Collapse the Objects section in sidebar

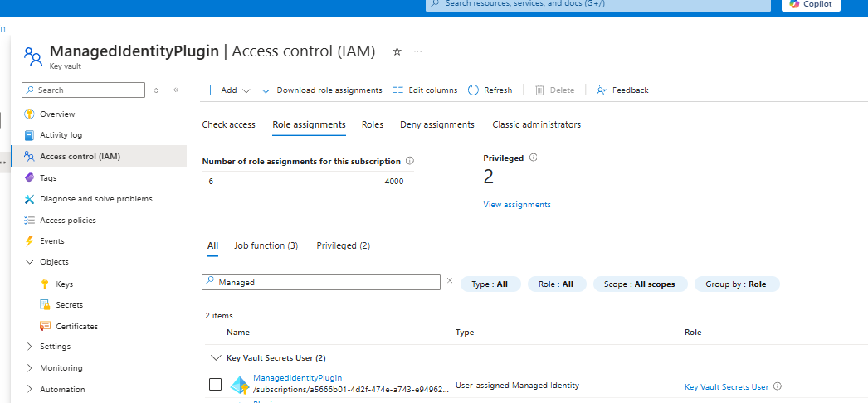click(30, 262)
